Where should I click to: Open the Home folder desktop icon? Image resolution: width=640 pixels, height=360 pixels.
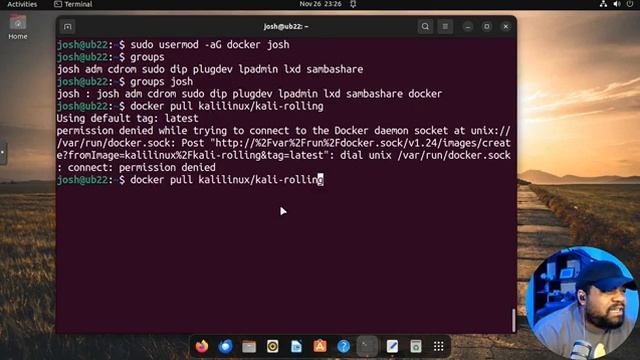coord(18,27)
